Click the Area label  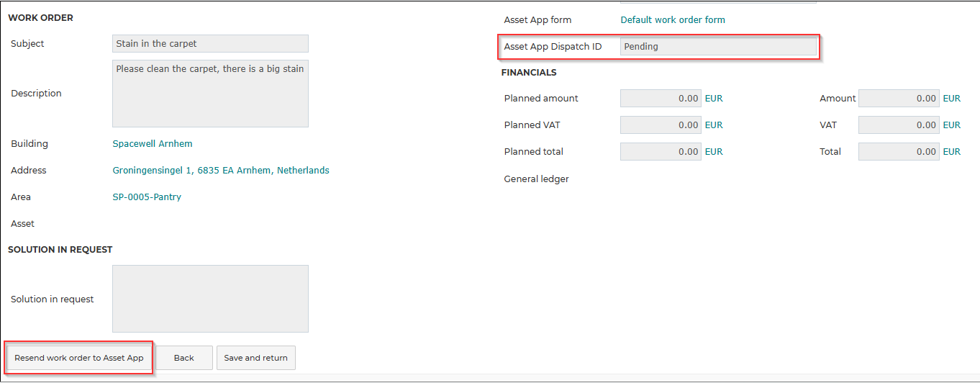(21, 197)
